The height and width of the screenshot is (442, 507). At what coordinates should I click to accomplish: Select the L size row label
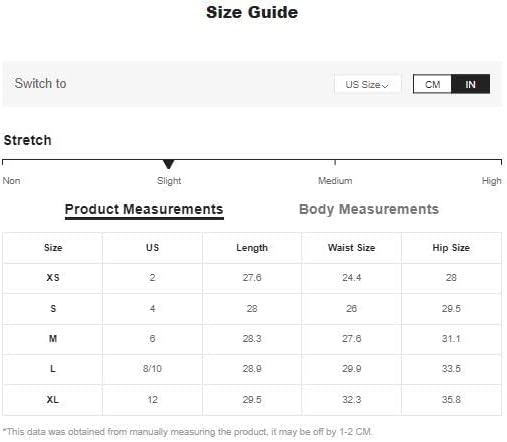[x=53, y=368]
